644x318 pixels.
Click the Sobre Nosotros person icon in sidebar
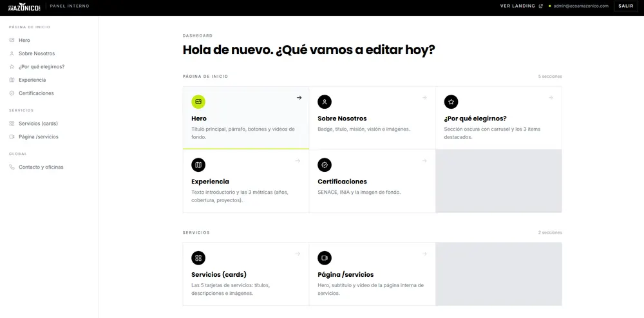point(12,53)
